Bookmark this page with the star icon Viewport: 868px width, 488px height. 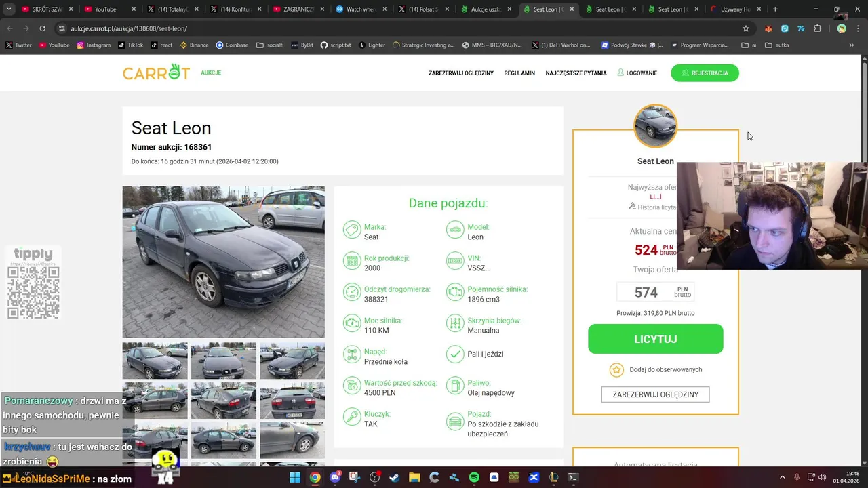tap(746, 28)
